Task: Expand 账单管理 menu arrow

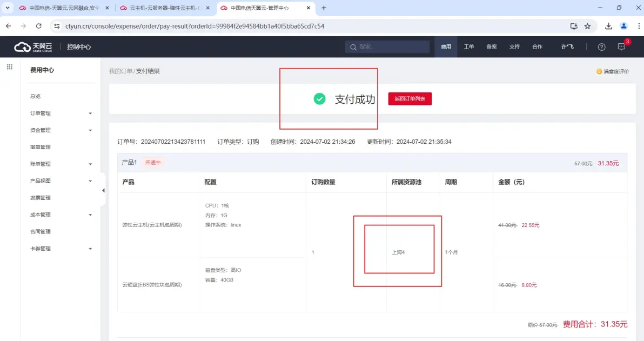Action: (90, 164)
